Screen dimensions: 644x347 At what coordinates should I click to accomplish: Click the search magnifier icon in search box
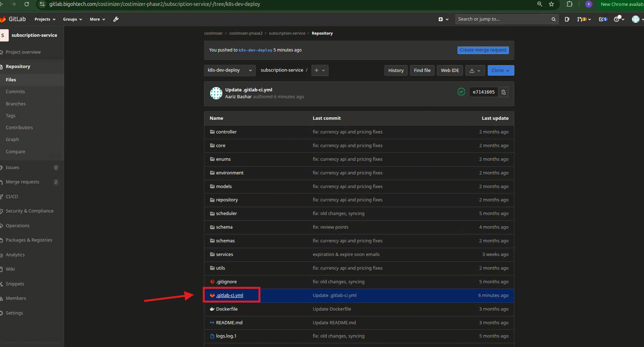tap(553, 19)
